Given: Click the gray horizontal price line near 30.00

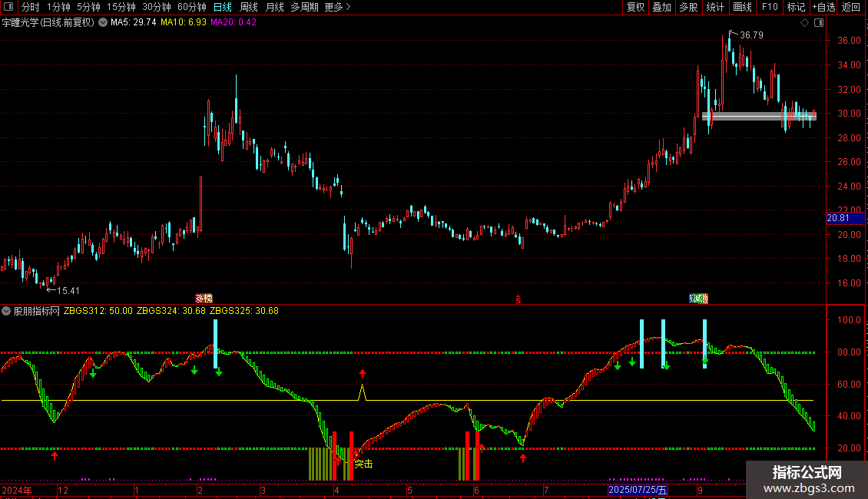Looking at the screenshot, I should click(x=759, y=116).
